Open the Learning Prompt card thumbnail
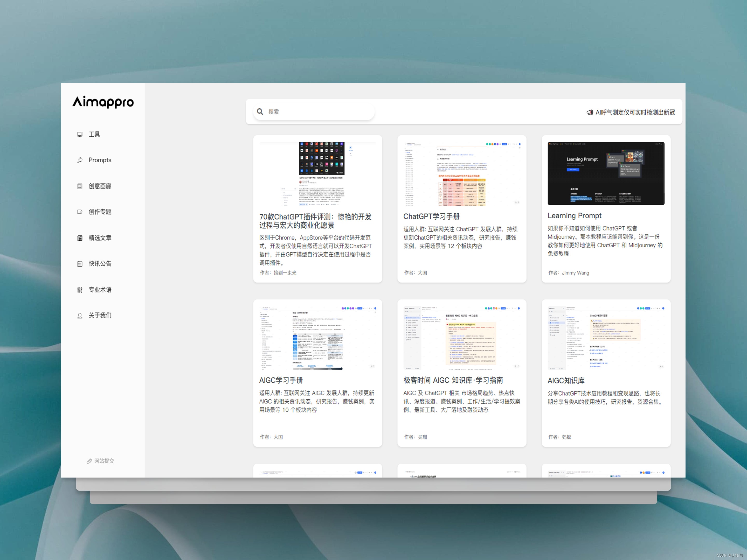This screenshot has height=560, width=747. (606, 173)
